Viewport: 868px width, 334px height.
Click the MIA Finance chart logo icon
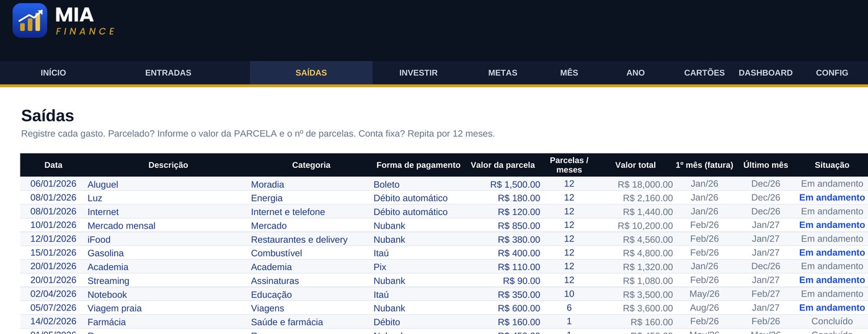(30, 20)
